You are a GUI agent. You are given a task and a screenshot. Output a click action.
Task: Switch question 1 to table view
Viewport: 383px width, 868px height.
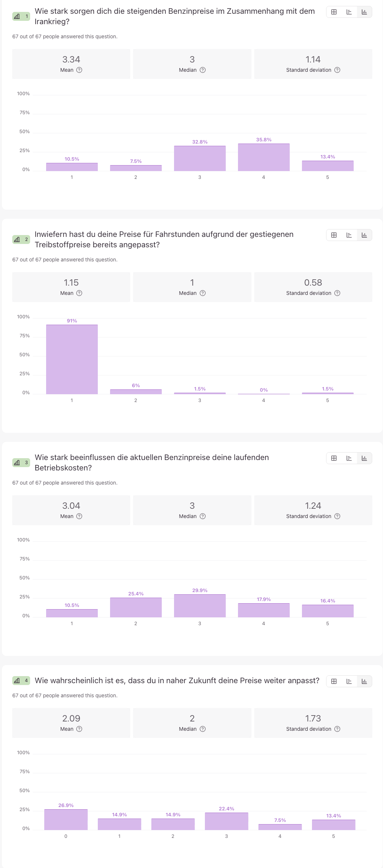pos(334,12)
